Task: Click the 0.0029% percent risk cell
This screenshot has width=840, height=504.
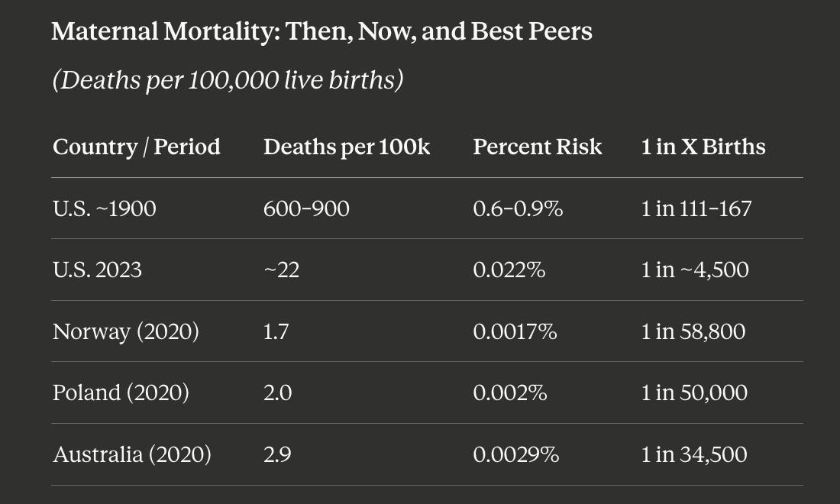Action: [516, 454]
